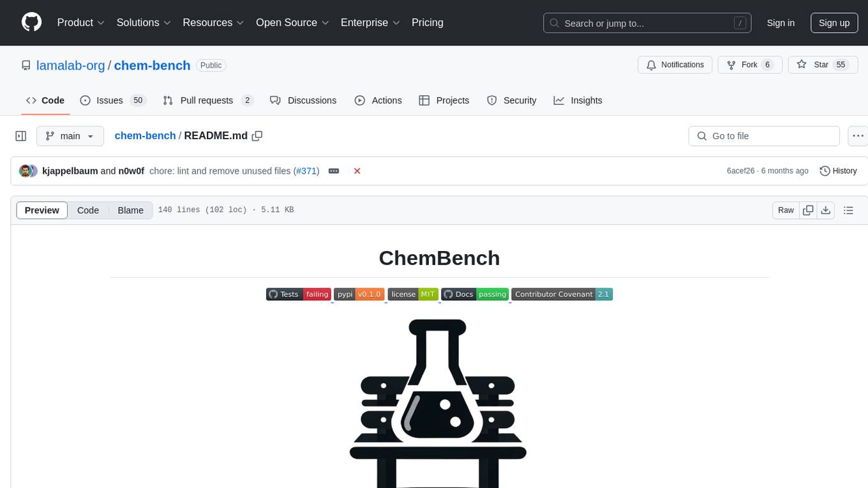868x488 pixels.
Task: Click chem-bench in the file breadcrumb
Action: click(x=145, y=135)
